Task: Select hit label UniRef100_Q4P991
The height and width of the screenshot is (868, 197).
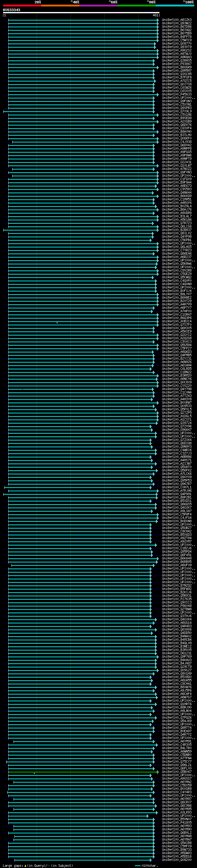Action: 177,494
